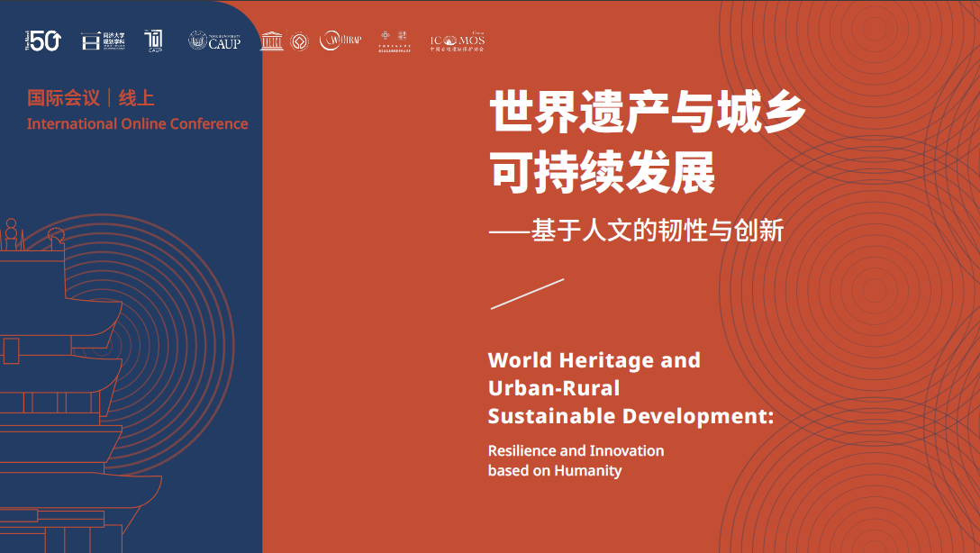Click 'based on Humanity' text line

click(555, 470)
